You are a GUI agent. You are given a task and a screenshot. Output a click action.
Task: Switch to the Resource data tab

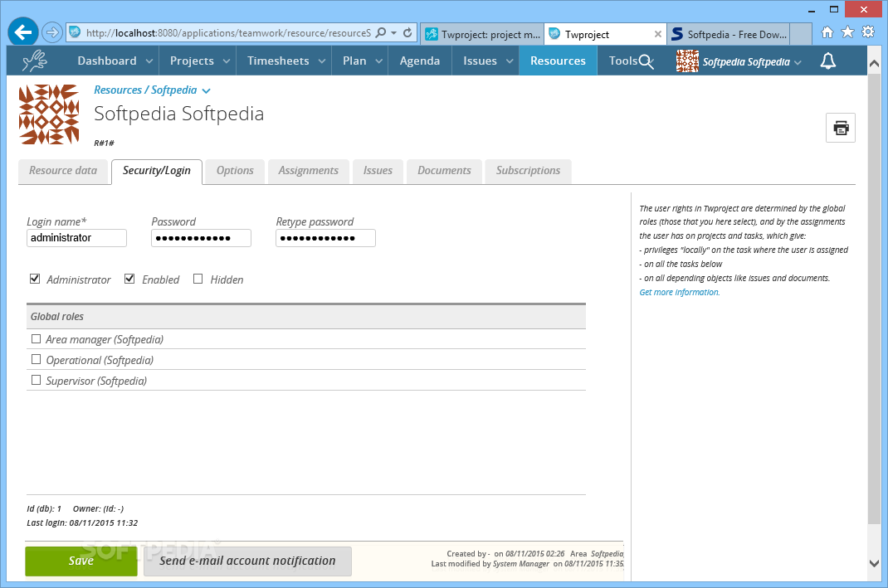[x=63, y=171]
